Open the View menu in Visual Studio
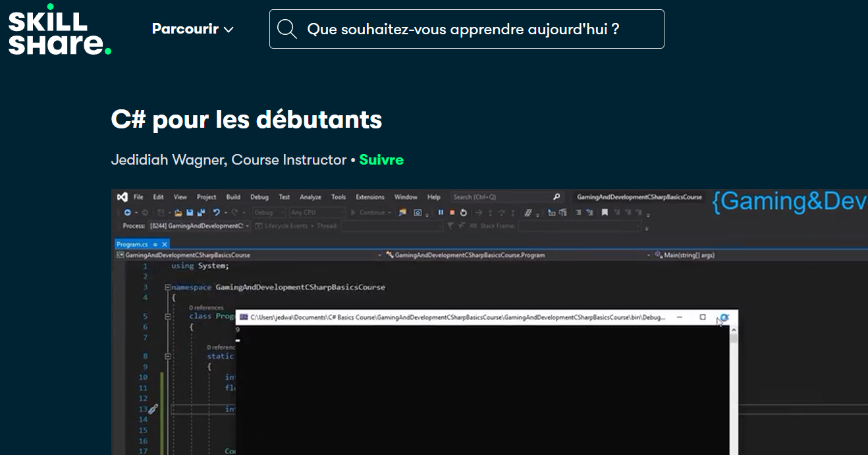 point(180,197)
